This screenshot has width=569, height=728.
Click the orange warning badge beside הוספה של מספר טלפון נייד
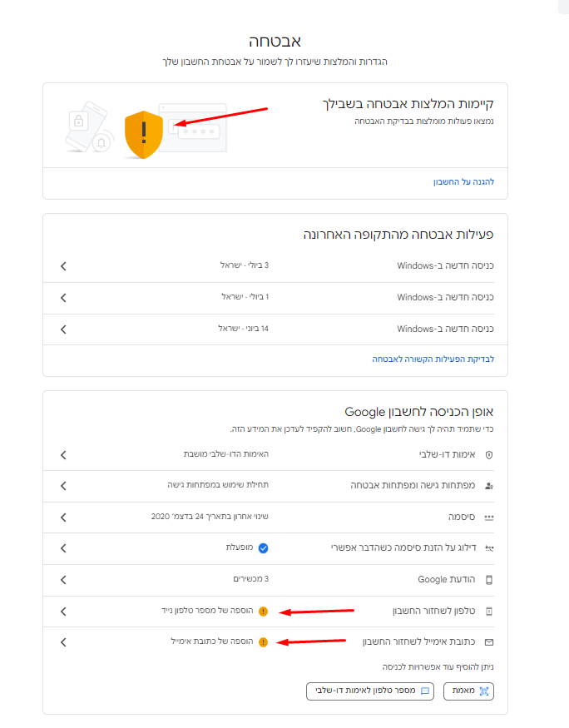click(x=263, y=612)
